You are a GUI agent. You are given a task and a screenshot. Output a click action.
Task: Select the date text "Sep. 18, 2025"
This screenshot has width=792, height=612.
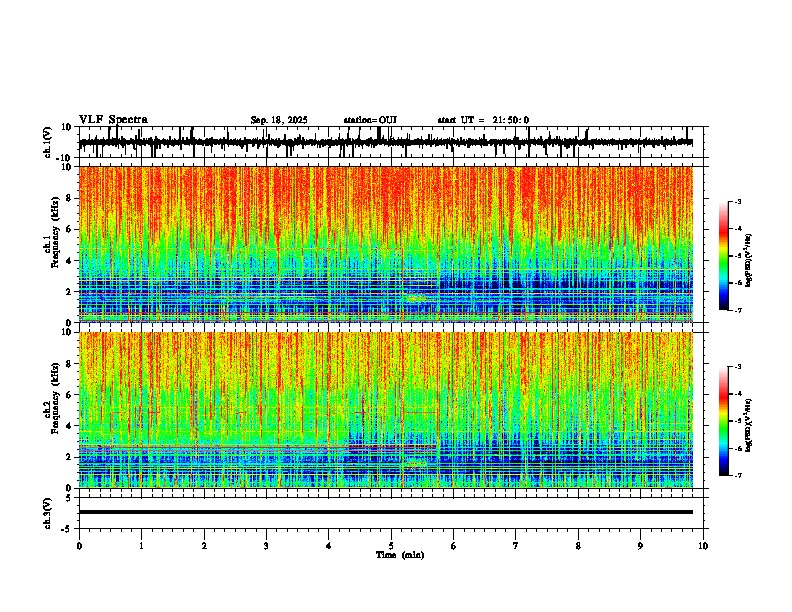click(279, 120)
